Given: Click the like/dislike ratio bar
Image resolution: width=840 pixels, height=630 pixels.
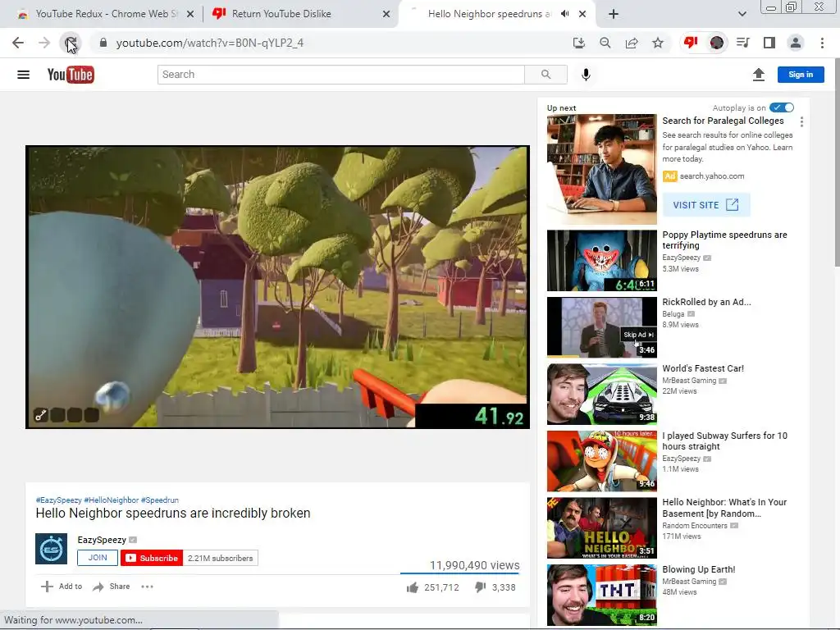Looking at the screenshot, I should (459, 573).
